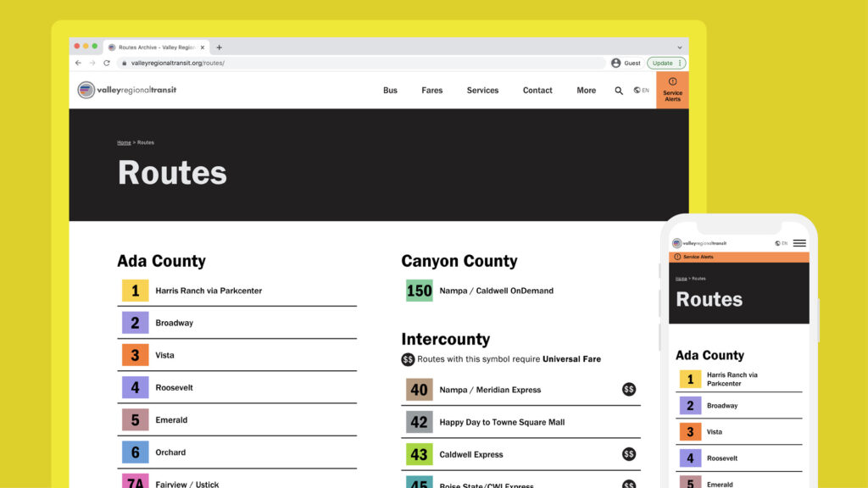Viewport: 868px width, 488px height.
Task: Click the Home breadcrumb link
Action: click(124, 142)
